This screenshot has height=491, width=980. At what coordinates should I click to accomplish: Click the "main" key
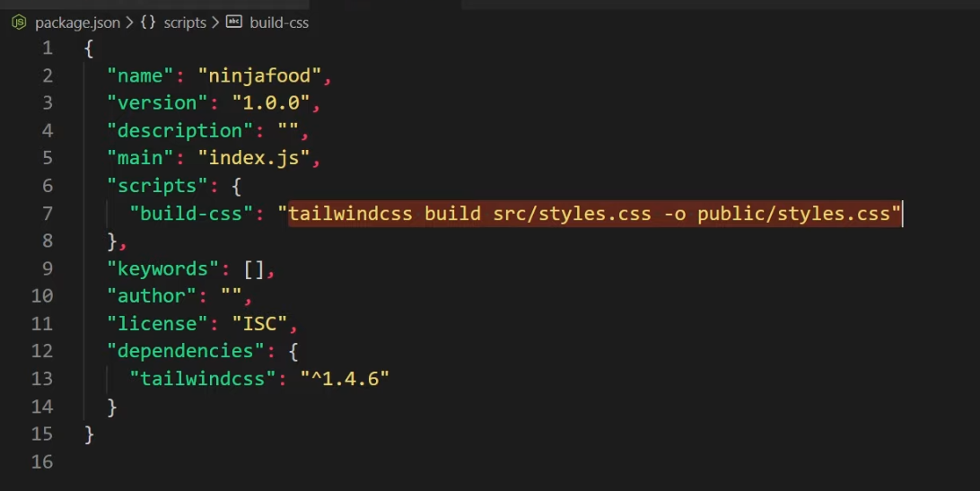coord(141,158)
